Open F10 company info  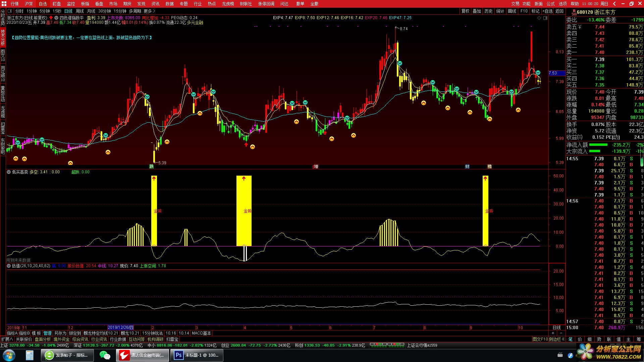[x=524, y=11]
